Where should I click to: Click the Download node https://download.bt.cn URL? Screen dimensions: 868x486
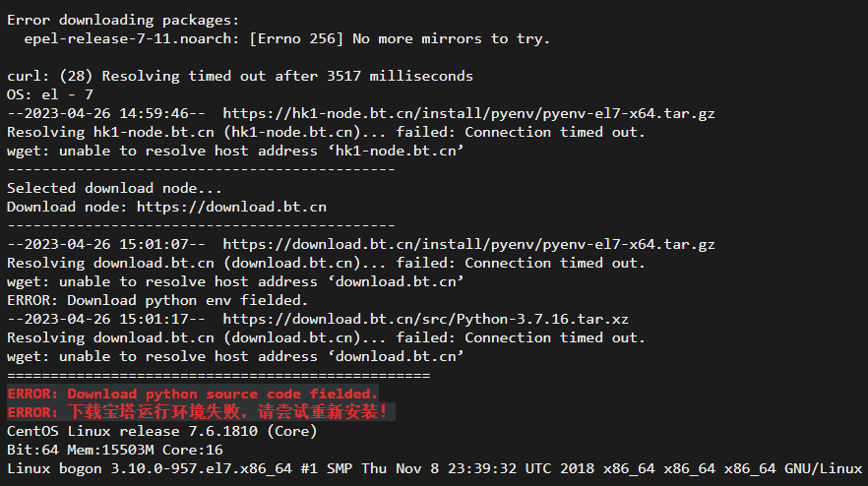[231, 207]
